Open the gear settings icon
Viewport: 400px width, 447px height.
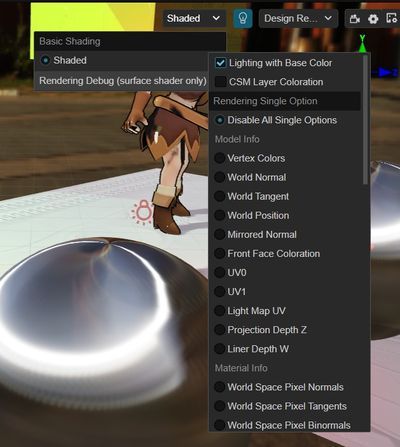[x=373, y=19]
